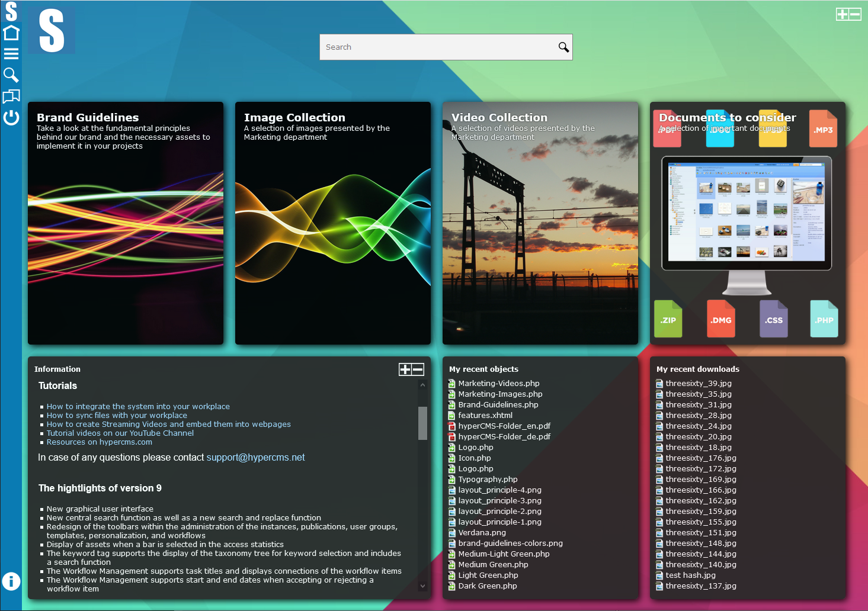This screenshot has height=611, width=868.
Task: Click the bookmarks icon in the sidebar
Action: tap(11, 96)
